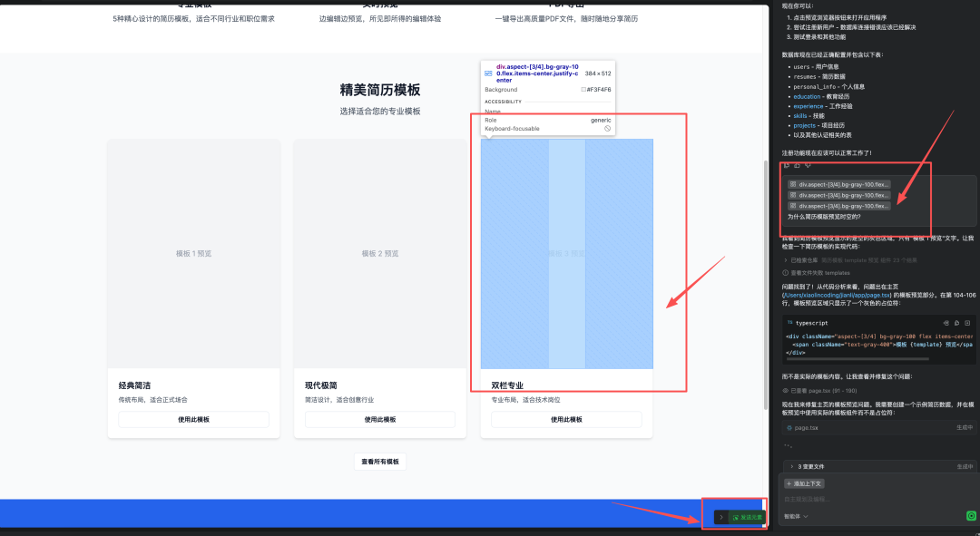Click the info icon beside 查看文件失败 templates
Screen dimensions: 980x536
(x=785, y=273)
